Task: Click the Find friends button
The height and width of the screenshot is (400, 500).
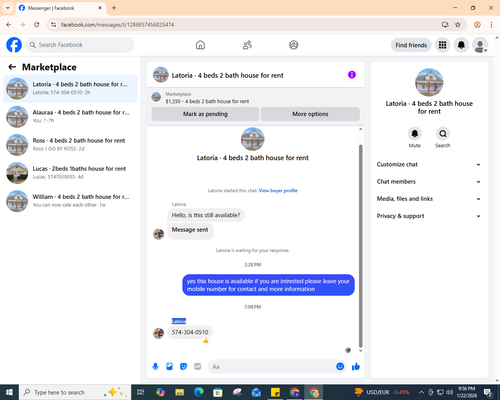Action: [411, 45]
